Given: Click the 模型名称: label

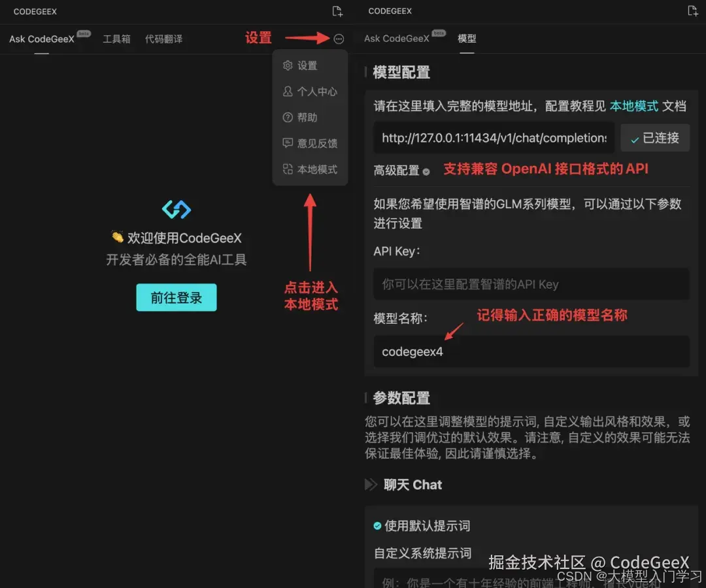Looking at the screenshot, I should (x=400, y=319).
